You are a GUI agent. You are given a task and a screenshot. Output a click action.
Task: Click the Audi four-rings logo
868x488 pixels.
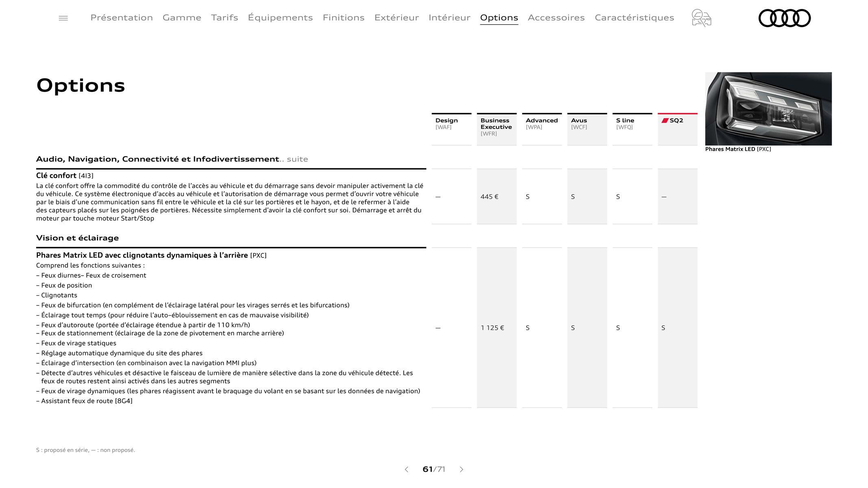click(x=785, y=18)
